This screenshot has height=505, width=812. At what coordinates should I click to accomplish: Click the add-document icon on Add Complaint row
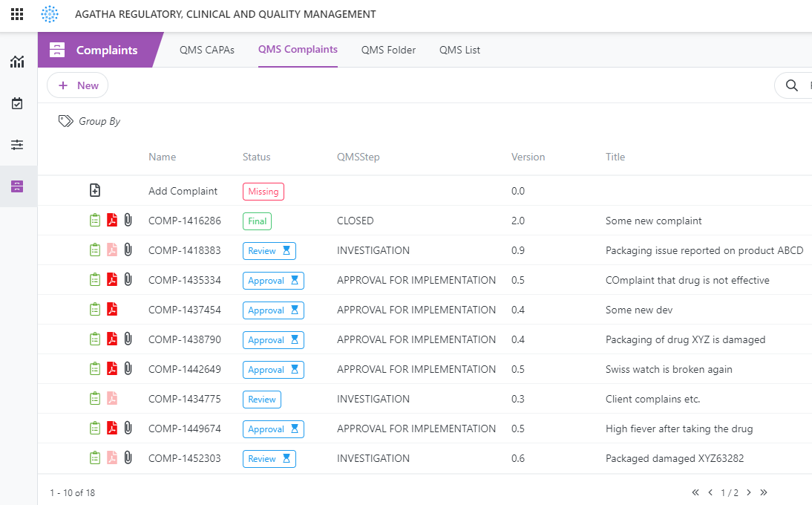tap(95, 190)
